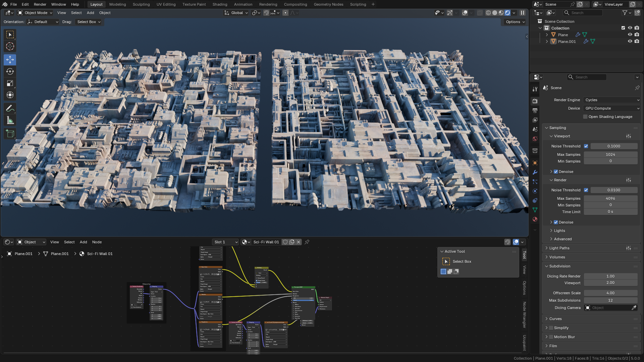Select the Scale tool

10,83
